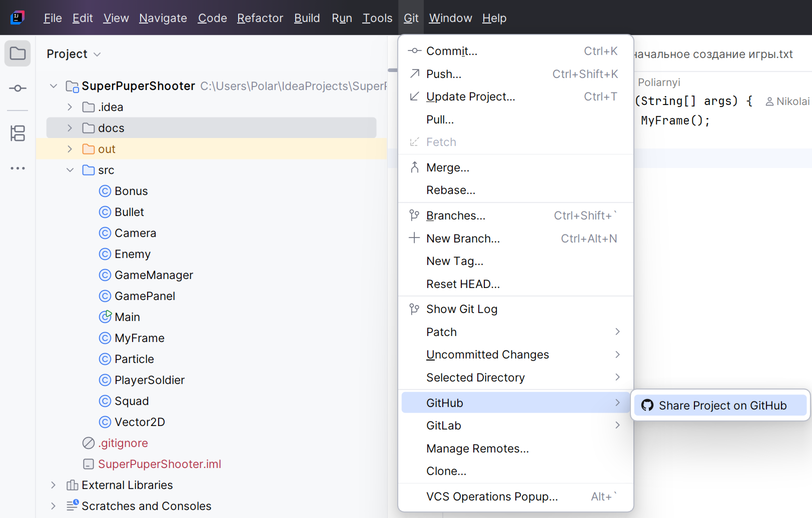This screenshot has height=518, width=812.
Task: Expand External Libraries node
Action: pyautogui.click(x=53, y=485)
